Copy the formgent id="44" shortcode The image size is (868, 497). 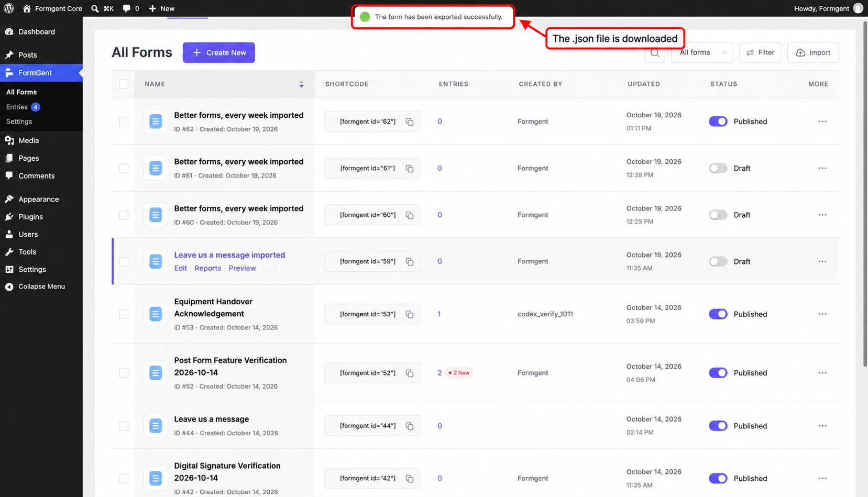coord(410,426)
